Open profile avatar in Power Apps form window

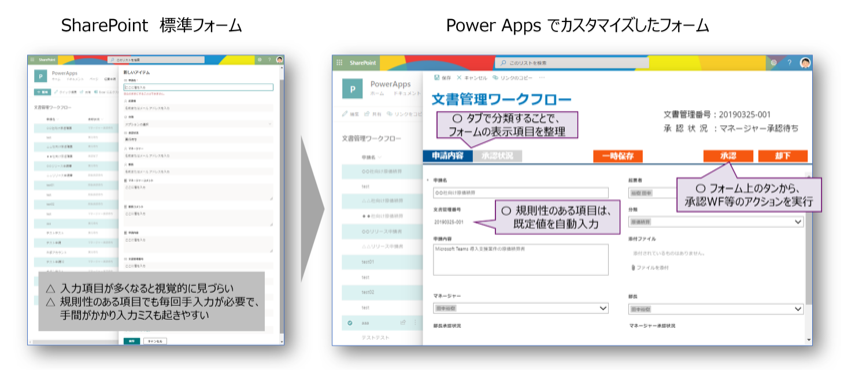pyautogui.click(x=805, y=63)
